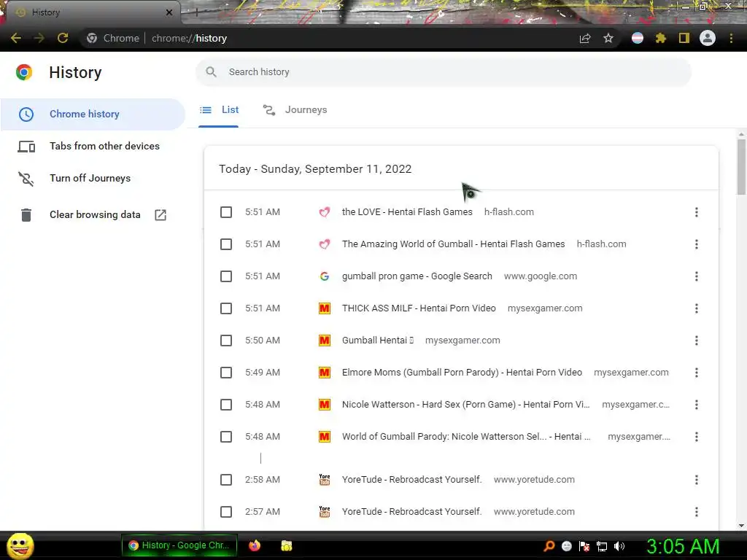Open Tabs from other devices
Screen dimensions: 747x560
93,146
